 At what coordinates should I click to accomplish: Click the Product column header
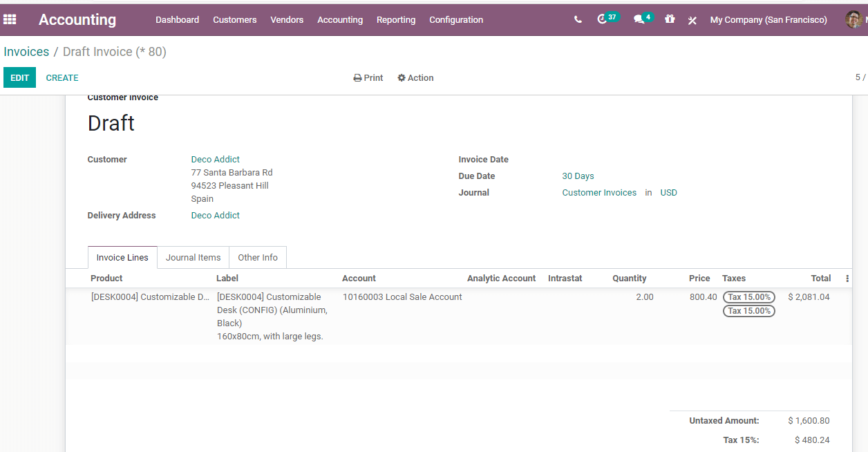[106, 279]
